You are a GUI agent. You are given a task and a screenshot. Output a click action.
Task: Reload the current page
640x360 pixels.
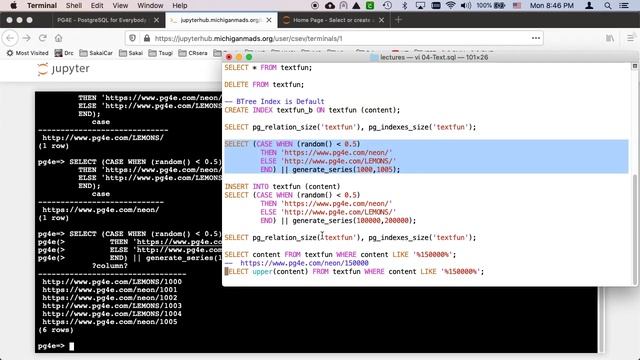click(42, 38)
